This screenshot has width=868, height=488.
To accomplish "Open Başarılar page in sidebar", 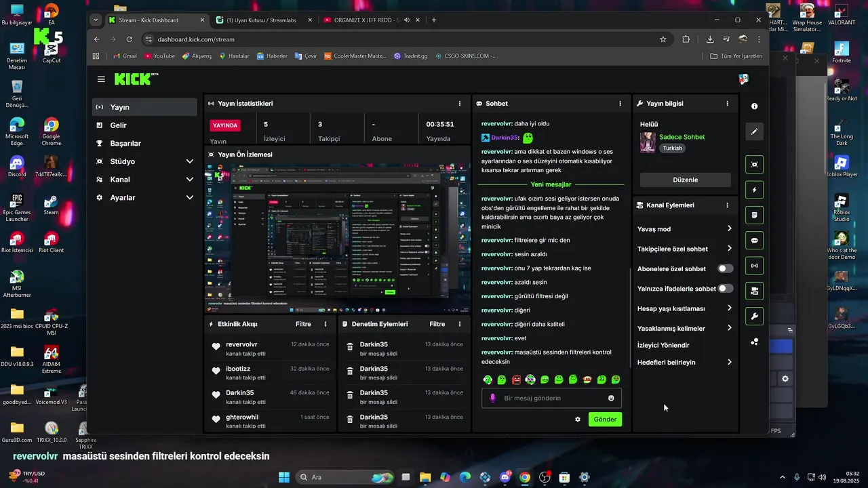I will 145,144.
